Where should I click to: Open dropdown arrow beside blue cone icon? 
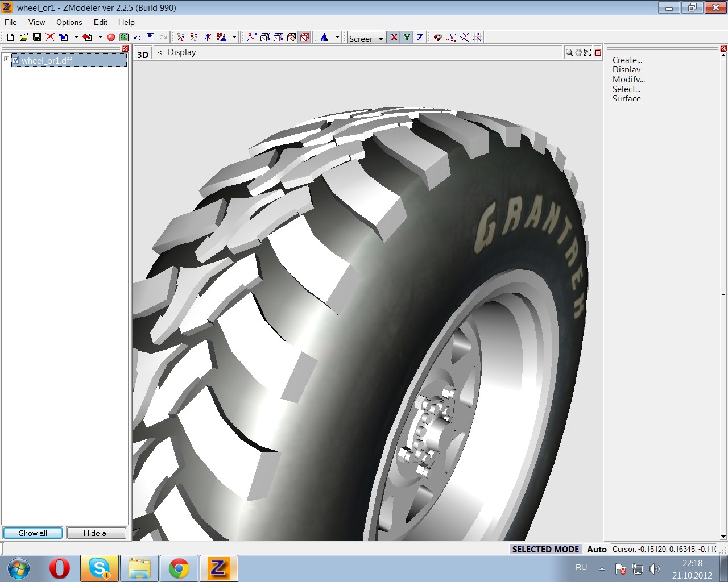tap(337, 38)
